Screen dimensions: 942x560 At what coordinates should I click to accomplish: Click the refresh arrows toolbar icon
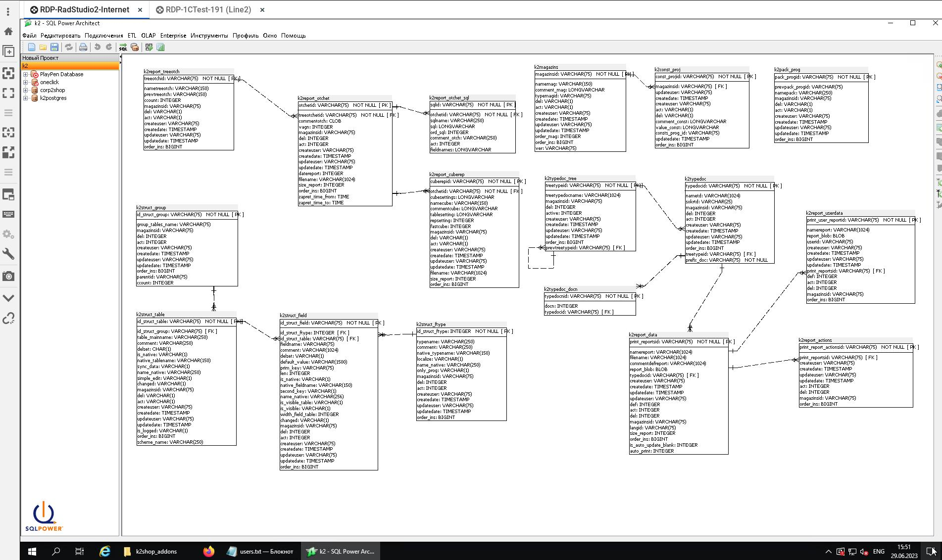(69, 47)
